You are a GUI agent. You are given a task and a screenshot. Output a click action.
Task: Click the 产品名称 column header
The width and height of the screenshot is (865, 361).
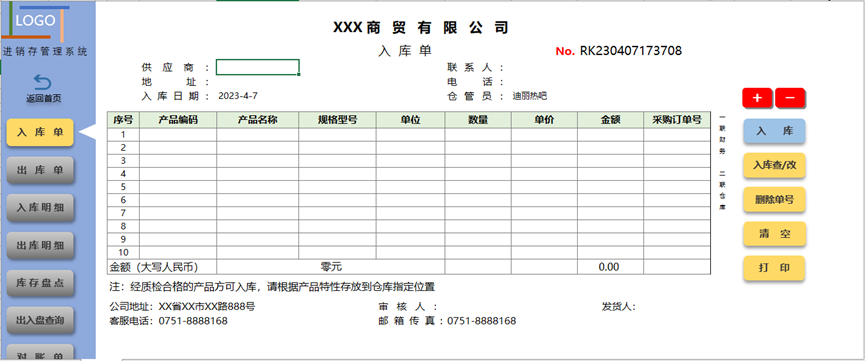tap(258, 120)
